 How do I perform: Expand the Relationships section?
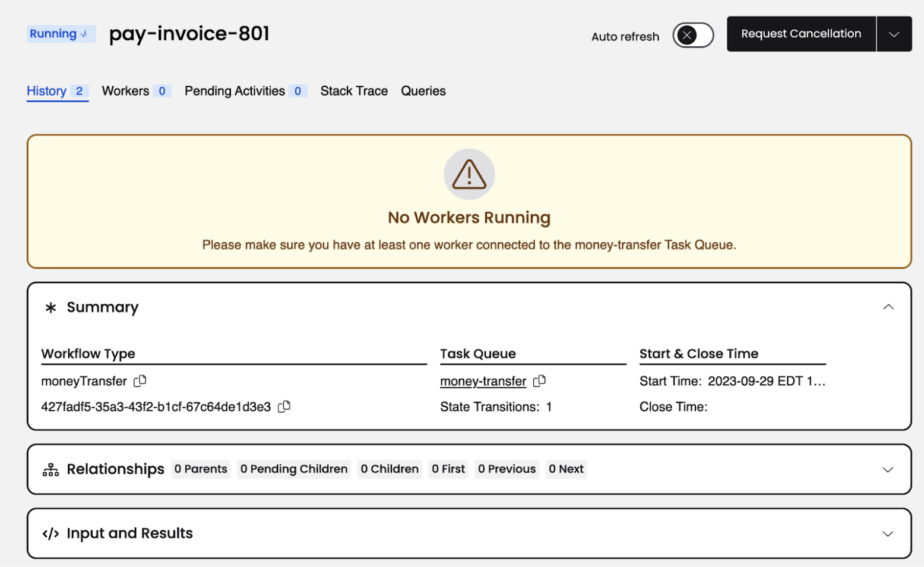pos(888,470)
